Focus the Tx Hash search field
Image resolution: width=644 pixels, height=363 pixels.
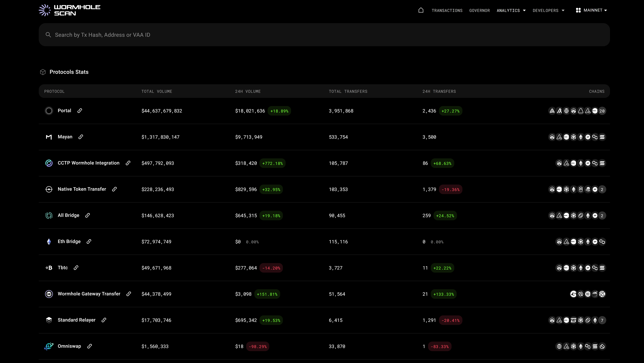pyautogui.click(x=324, y=35)
